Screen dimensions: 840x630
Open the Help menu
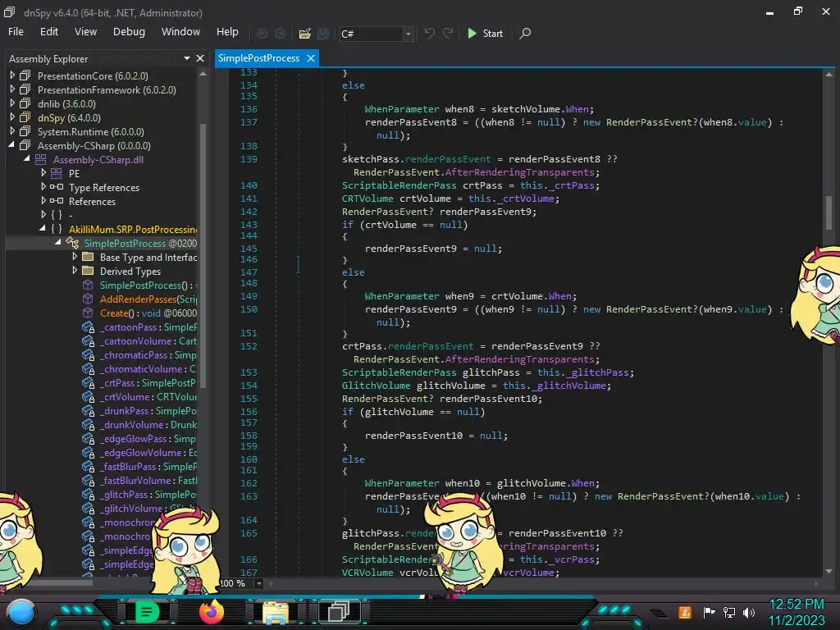pos(227,32)
